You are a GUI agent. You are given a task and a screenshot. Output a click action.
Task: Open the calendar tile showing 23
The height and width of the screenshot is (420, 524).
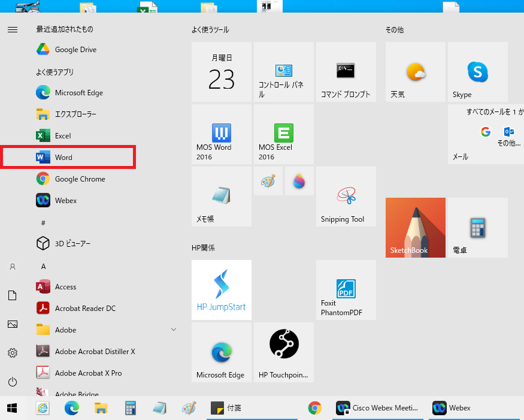221,72
